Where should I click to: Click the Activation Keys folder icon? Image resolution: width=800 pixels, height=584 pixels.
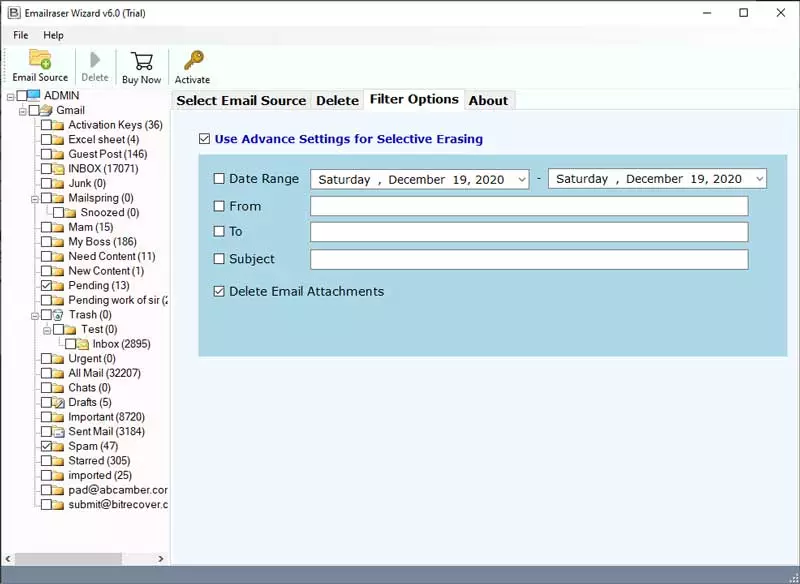click(x=58, y=125)
